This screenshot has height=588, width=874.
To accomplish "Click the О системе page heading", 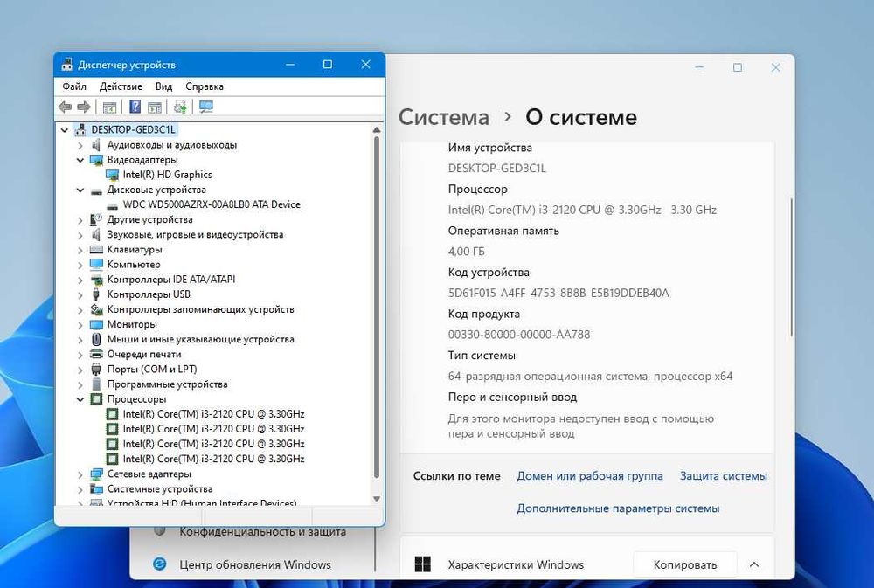I will click(581, 117).
